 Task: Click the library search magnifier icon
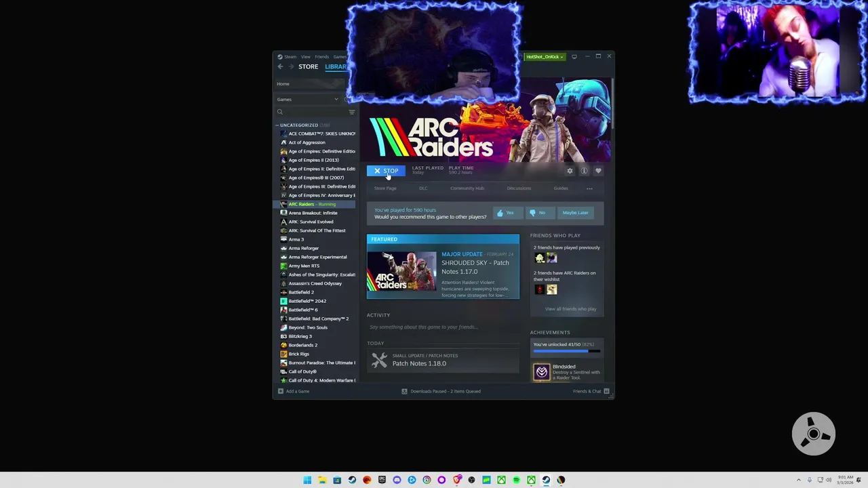click(279, 112)
